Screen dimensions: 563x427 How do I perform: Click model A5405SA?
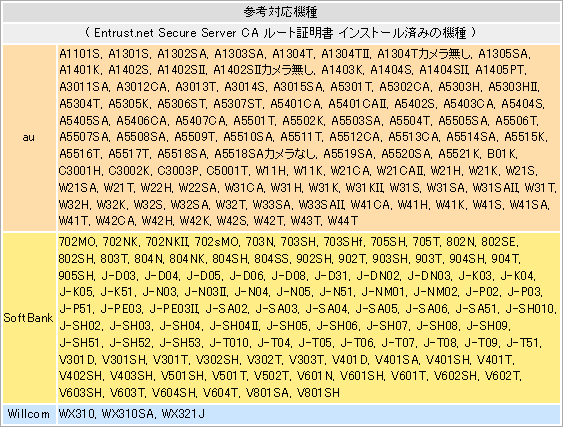tap(85, 121)
